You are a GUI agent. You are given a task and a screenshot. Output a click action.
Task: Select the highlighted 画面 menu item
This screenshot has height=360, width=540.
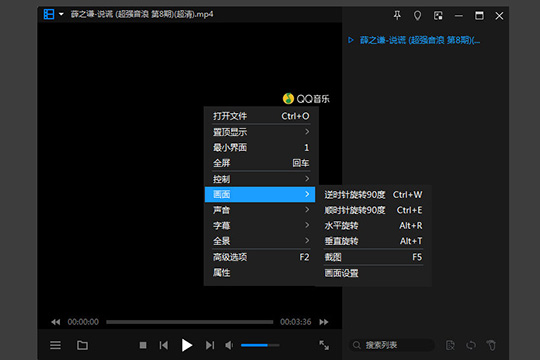coord(260,195)
